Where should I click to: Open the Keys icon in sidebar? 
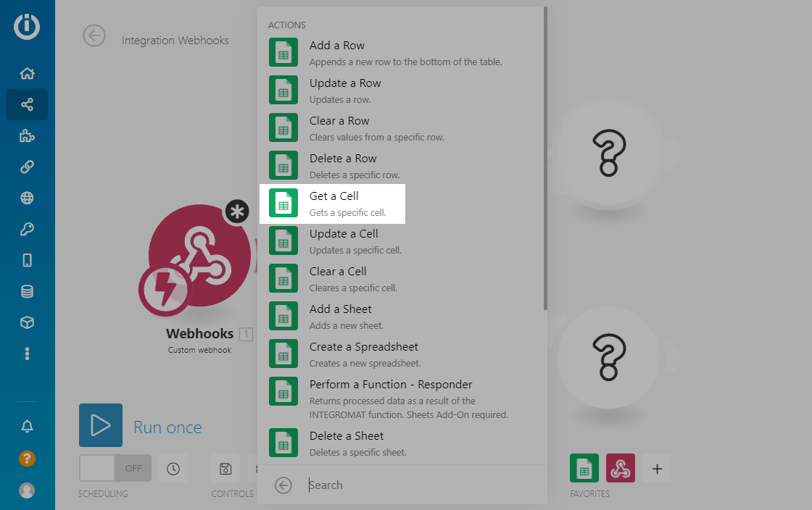[x=27, y=230]
